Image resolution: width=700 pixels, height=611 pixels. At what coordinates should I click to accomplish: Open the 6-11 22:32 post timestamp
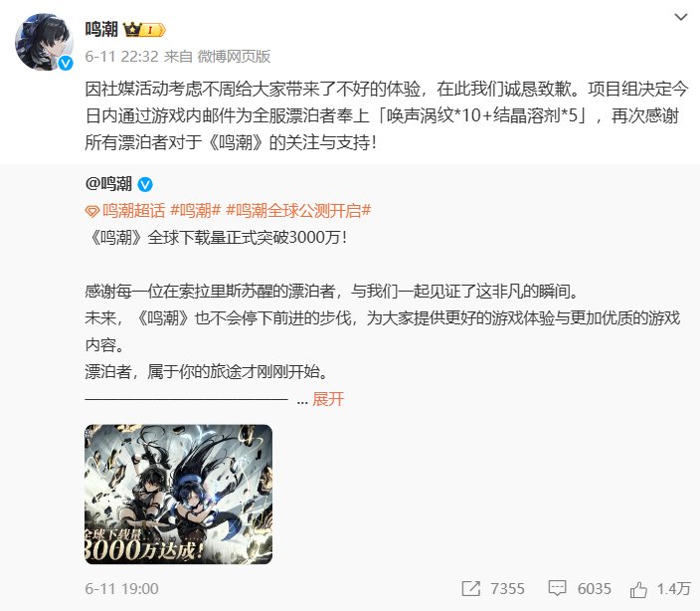[x=121, y=57]
